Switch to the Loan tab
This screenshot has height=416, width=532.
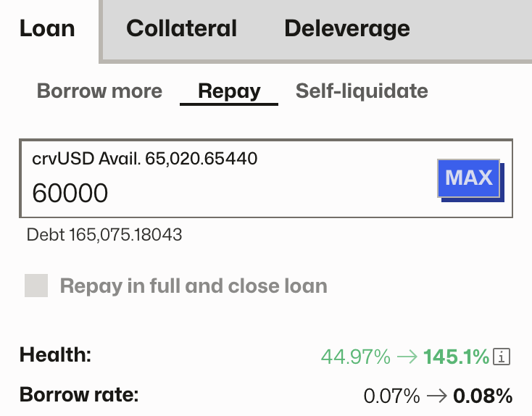[47, 29]
